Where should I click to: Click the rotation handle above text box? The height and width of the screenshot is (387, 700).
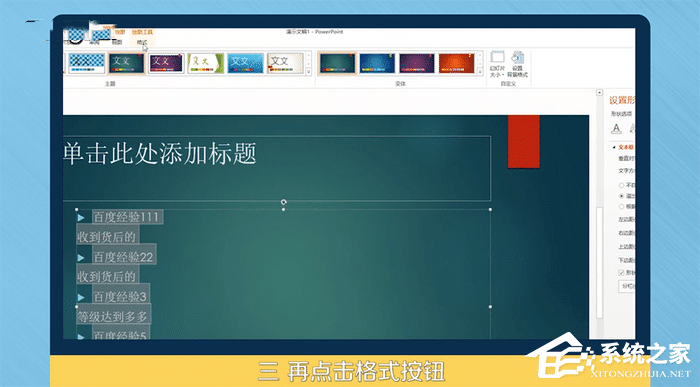[x=283, y=202]
